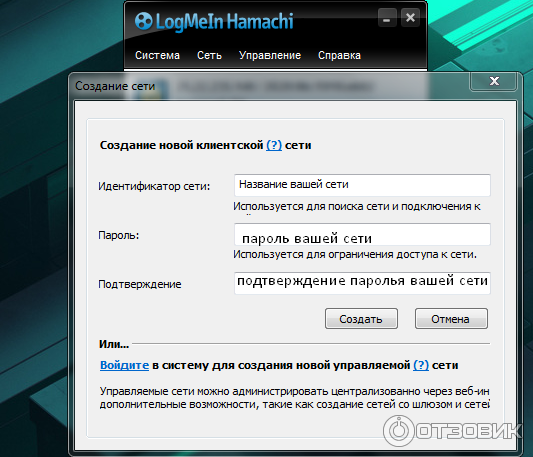Image resolution: width=533 pixels, height=457 pixels.
Task: Follow the Войдите login link
Action: 124,365
